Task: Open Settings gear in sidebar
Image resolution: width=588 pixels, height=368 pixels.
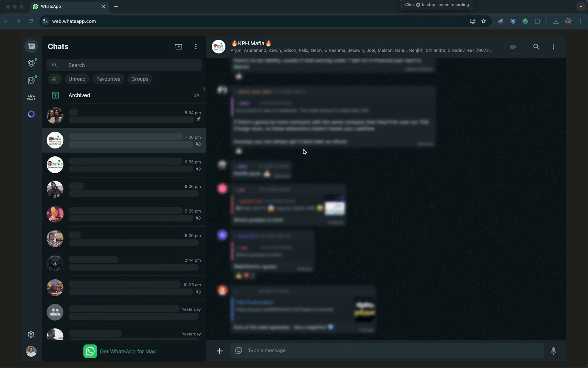Action: (31, 334)
